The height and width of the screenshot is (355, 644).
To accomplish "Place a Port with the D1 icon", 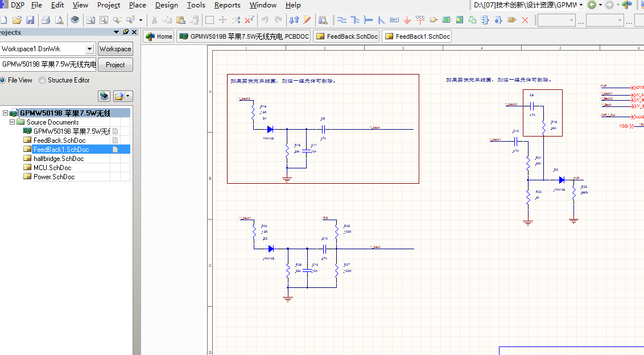I will pyautogui.click(x=511, y=20).
